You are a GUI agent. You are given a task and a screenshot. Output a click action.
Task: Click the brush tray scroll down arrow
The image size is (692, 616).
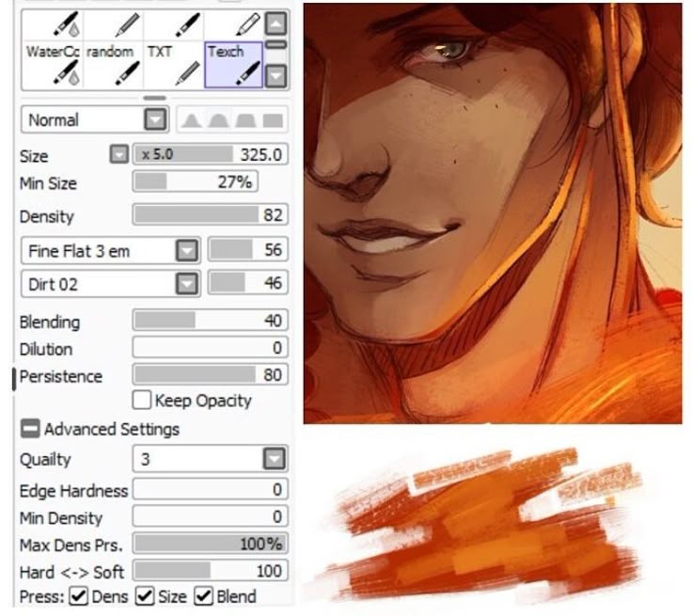click(275, 75)
